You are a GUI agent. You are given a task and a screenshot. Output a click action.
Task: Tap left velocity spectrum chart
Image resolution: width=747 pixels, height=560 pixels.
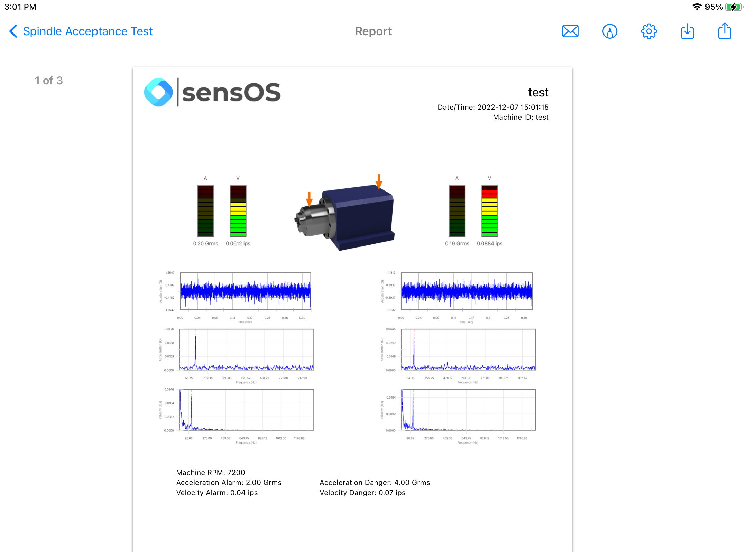pos(247,410)
